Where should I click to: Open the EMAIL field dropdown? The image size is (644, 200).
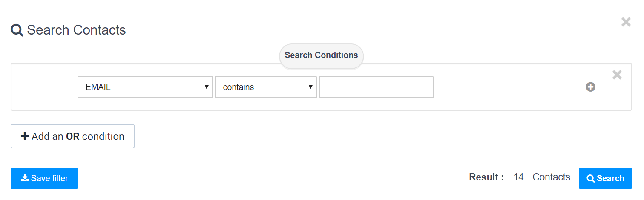[x=145, y=87]
